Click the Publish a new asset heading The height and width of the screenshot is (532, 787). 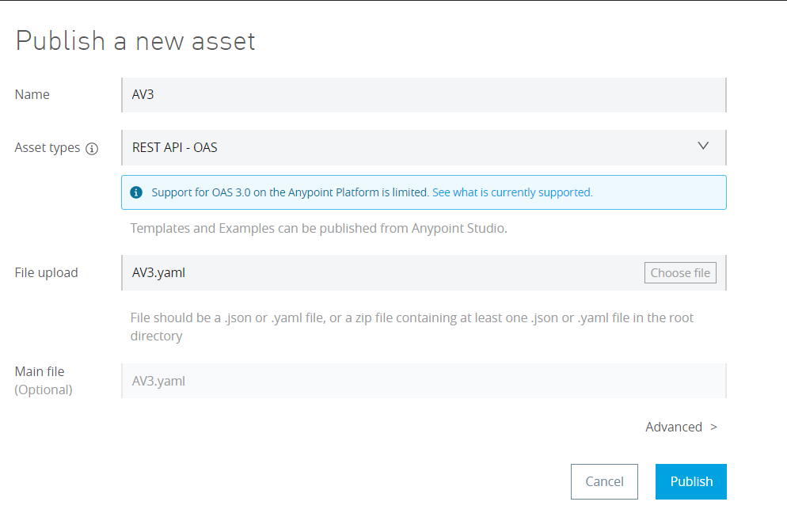(x=135, y=40)
